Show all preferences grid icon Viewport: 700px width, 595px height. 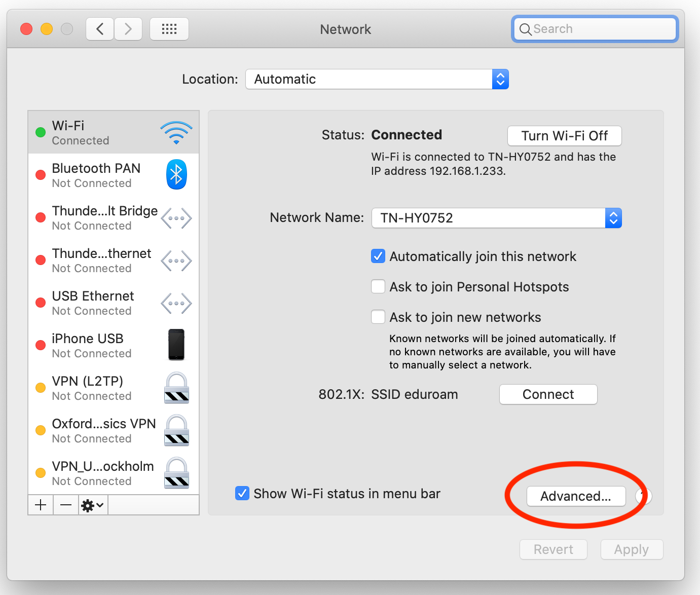(x=169, y=29)
